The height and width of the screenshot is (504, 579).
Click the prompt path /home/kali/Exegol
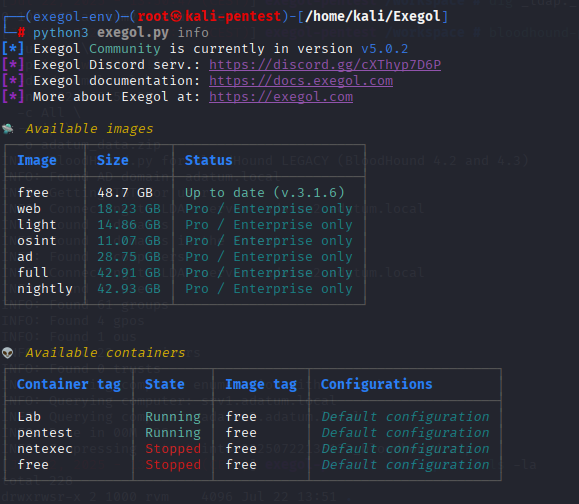[373, 17]
